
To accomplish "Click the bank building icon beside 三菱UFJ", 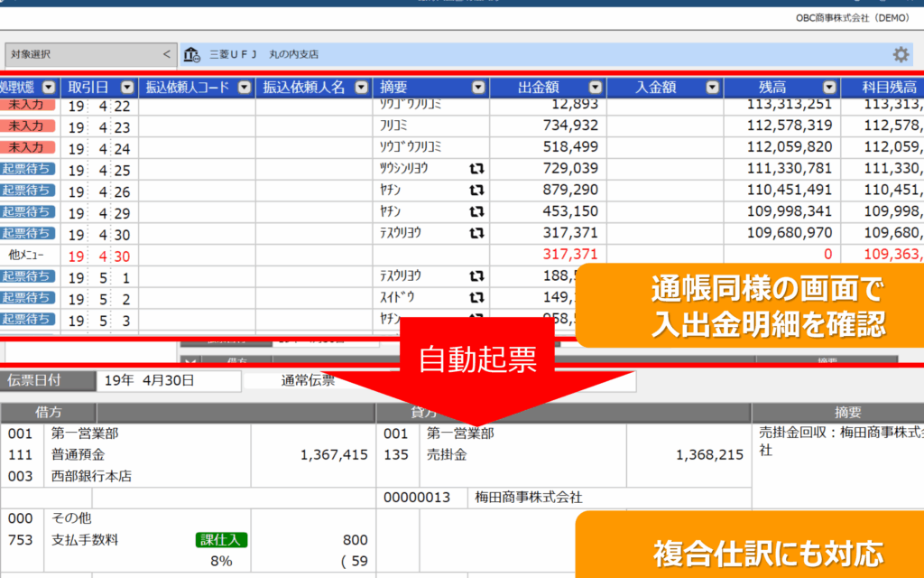I will [x=192, y=54].
